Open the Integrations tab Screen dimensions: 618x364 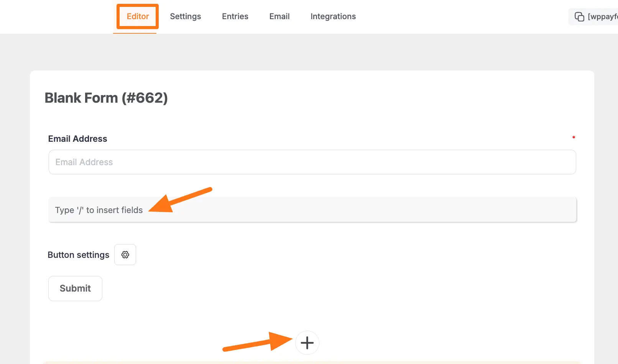coord(333,16)
